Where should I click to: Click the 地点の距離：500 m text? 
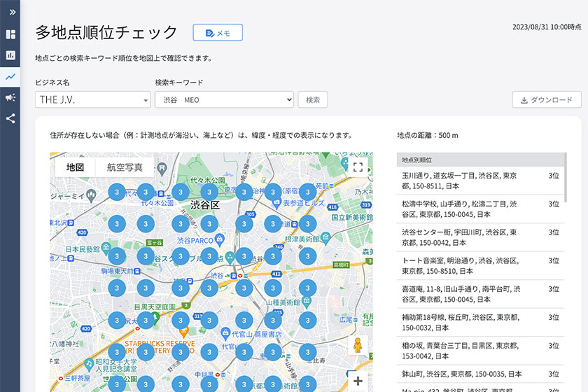(428, 135)
